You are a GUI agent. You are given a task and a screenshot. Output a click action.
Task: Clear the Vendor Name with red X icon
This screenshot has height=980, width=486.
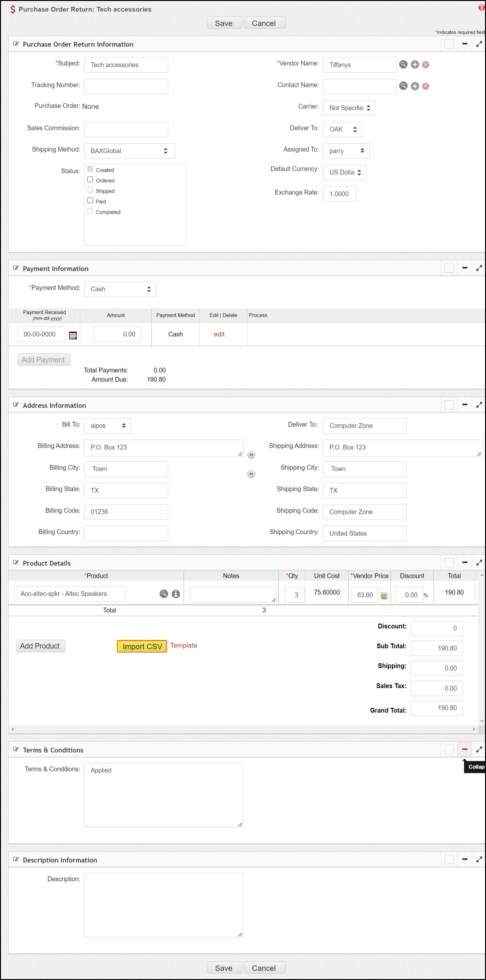click(x=426, y=65)
